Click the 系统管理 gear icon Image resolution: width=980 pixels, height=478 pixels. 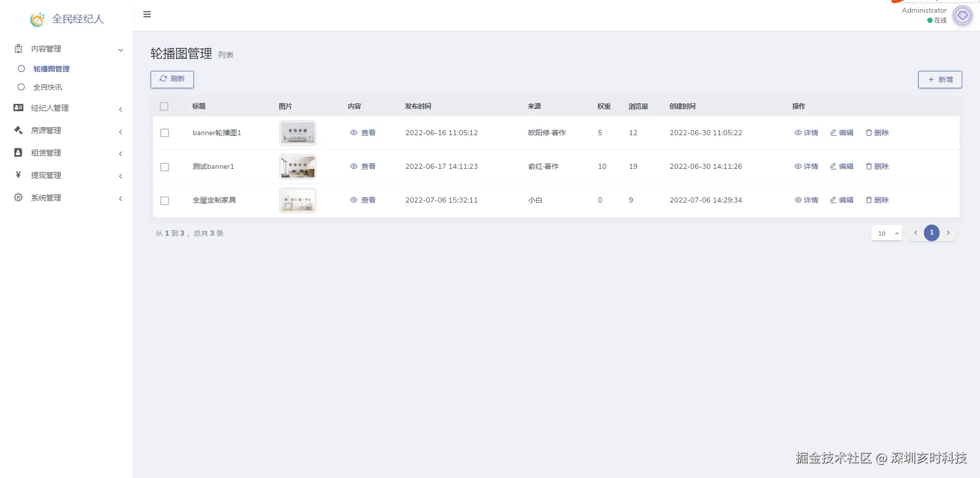18,197
